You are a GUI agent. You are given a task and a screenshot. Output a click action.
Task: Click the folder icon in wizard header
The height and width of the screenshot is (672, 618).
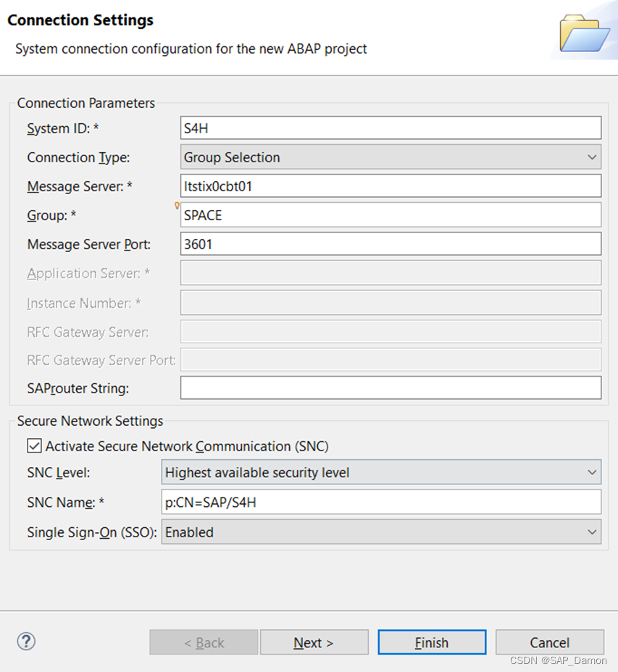[x=585, y=33]
